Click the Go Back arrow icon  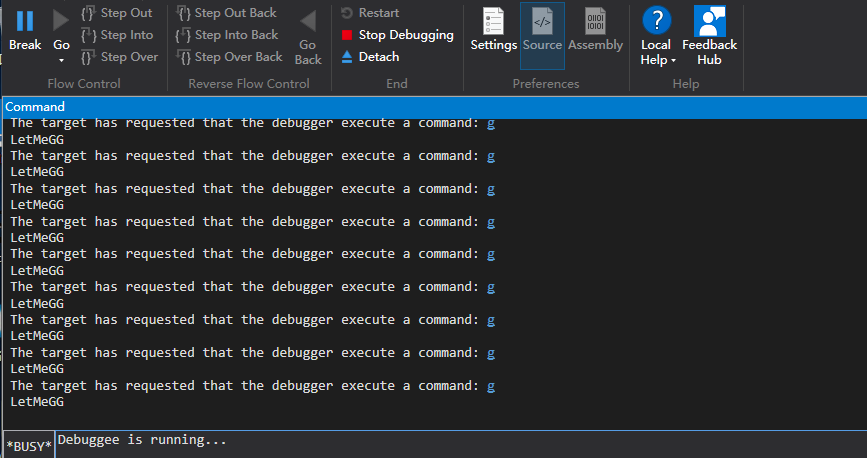click(x=308, y=21)
